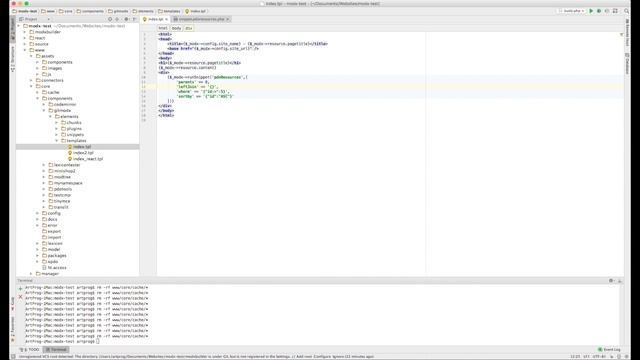The height and width of the screenshot is (360, 640).
Task: Click caret position indicator in status bar
Action: (x=575, y=356)
